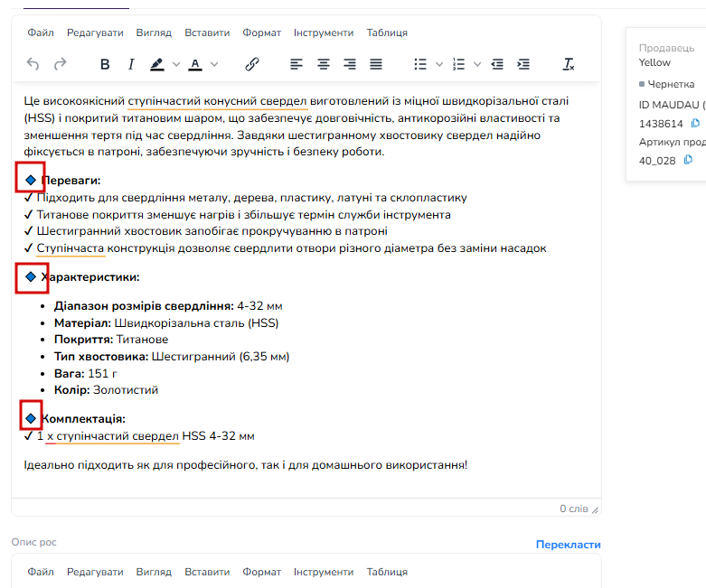Open Інструменти menu in the lower editor
706x588 pixels.
point(324,572)
